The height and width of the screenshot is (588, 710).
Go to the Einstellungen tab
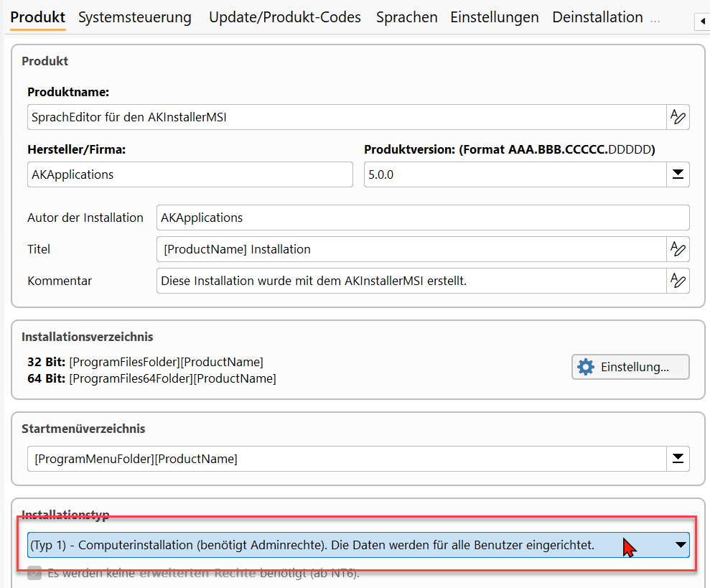(x=495, y=17)
